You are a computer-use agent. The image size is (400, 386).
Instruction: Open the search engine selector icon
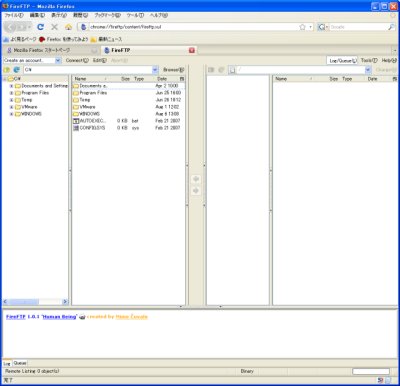[322, 27]
